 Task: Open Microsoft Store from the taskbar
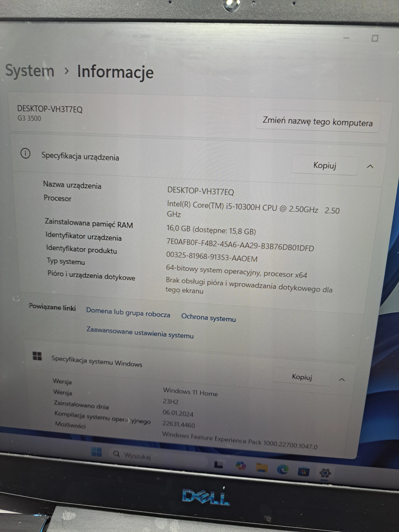pos(304,471)
